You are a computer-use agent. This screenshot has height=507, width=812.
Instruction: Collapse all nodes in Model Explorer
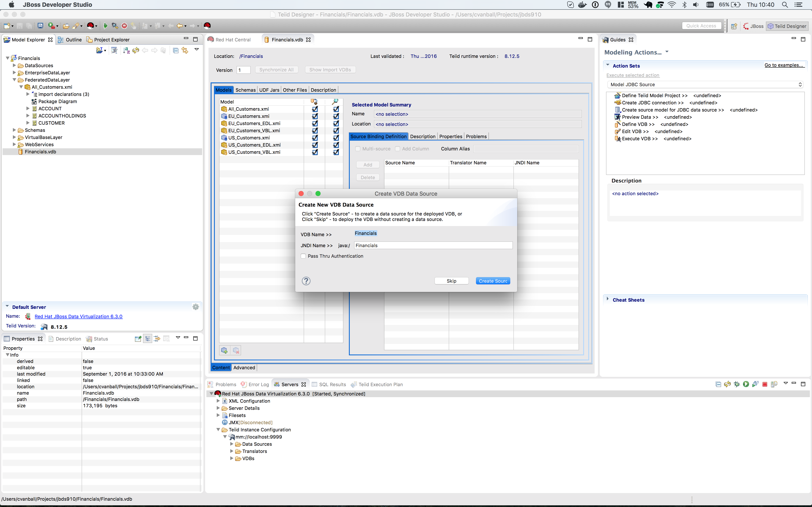176,50
